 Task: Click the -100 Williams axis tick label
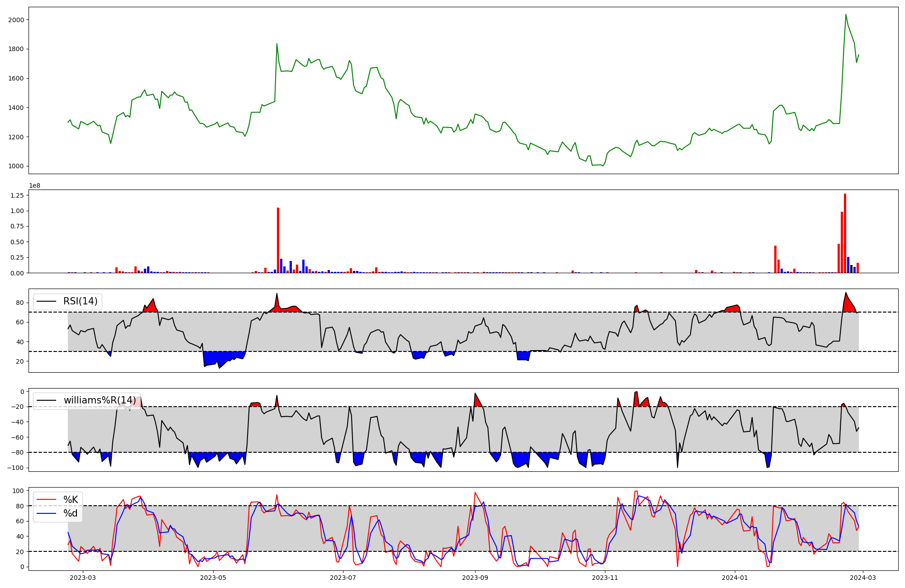[15, 468]
